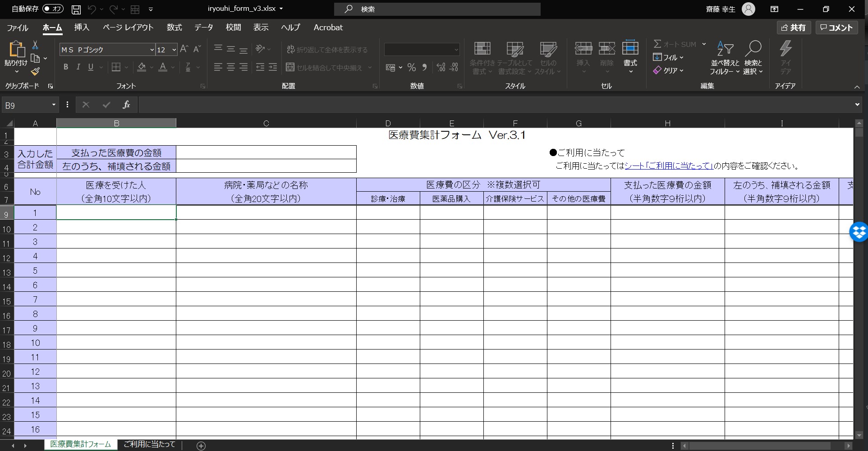Click the Format Painter brush icon
The height and width of the screenshot is (451, 868).
click(35, 71)
